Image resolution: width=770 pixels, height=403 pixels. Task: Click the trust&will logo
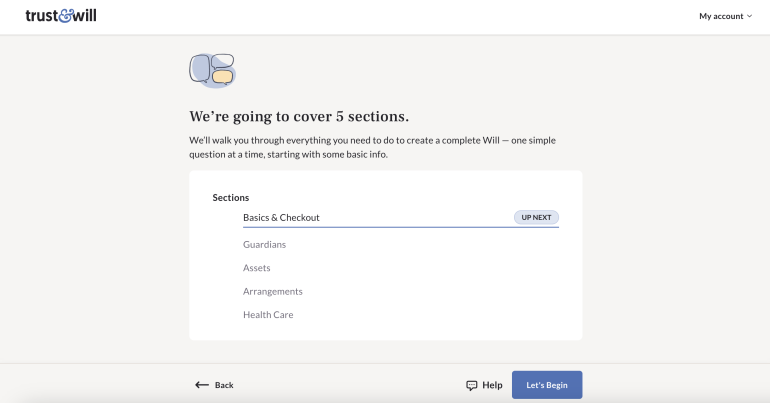[x=61, y=16]
